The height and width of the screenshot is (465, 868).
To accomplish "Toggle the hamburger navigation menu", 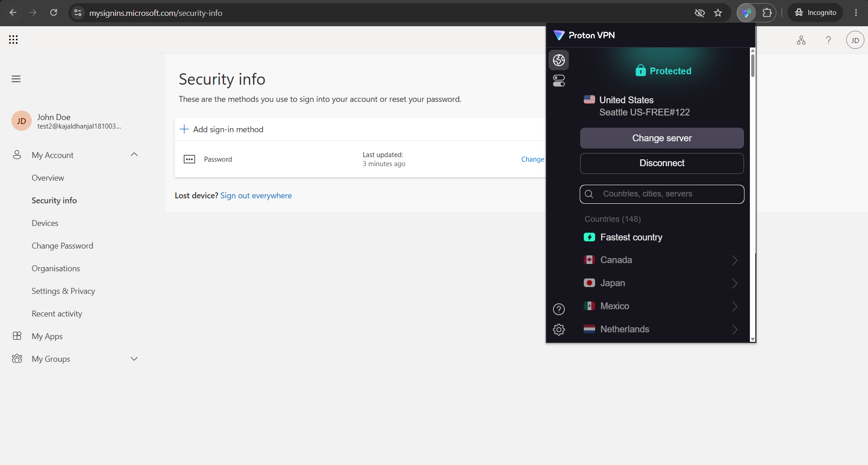I will pos(16,79).
